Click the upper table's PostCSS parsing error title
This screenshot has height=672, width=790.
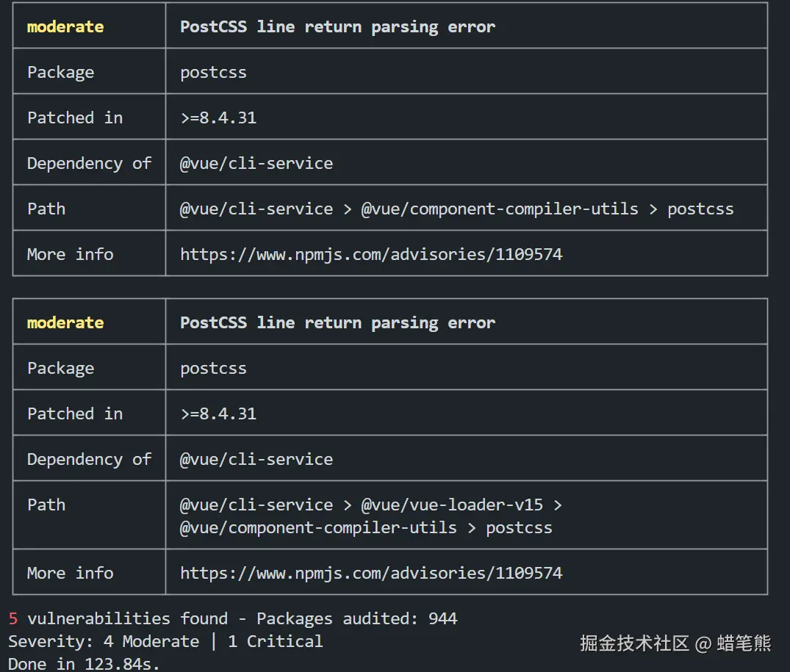tap(337, 26)
